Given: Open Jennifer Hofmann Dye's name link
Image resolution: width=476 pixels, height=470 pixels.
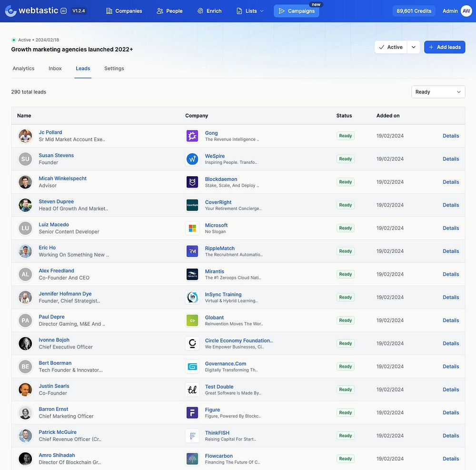Looking at the screenshot, I should pos(65,294).
